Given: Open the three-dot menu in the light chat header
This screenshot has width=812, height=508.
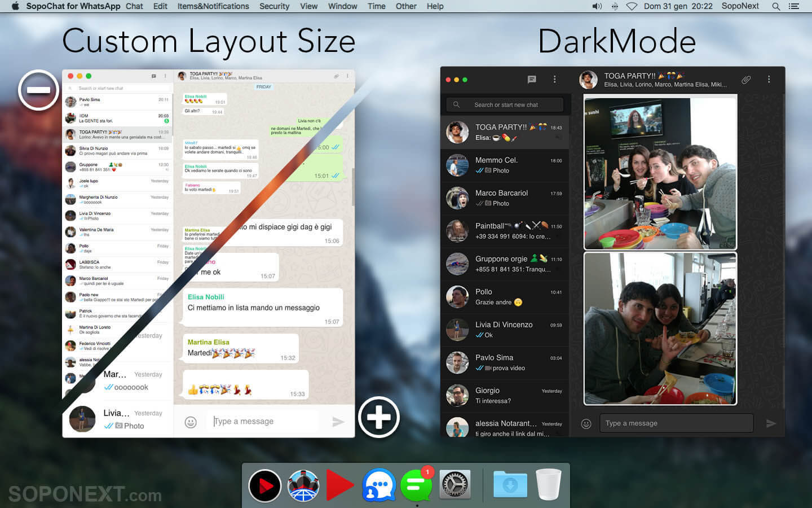Looking at the screenshot, I should coord(347,76).
